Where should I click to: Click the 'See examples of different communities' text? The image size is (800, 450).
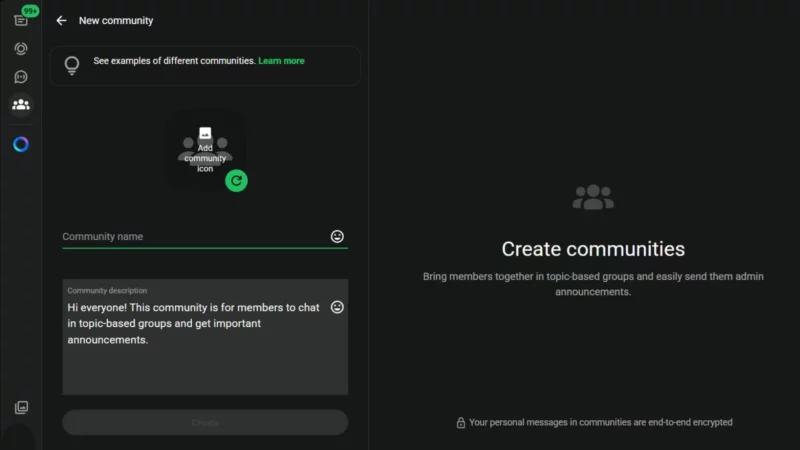click(x=174, y=61)
